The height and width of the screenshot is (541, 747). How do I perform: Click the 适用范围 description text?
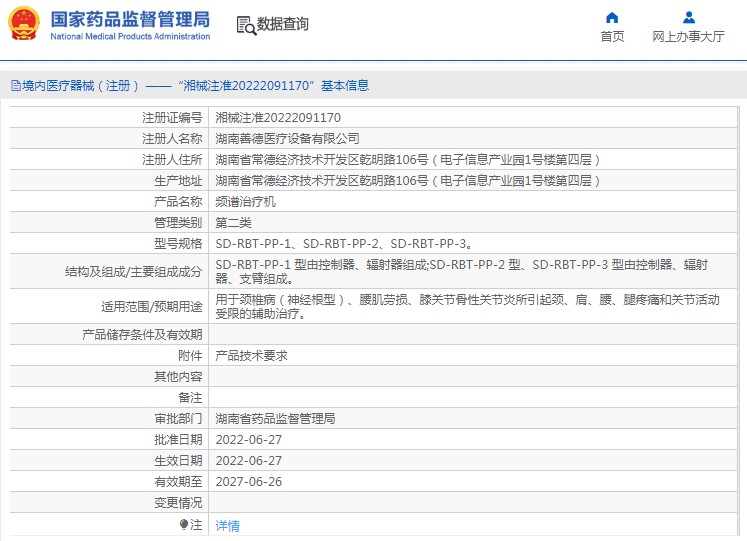467,307
